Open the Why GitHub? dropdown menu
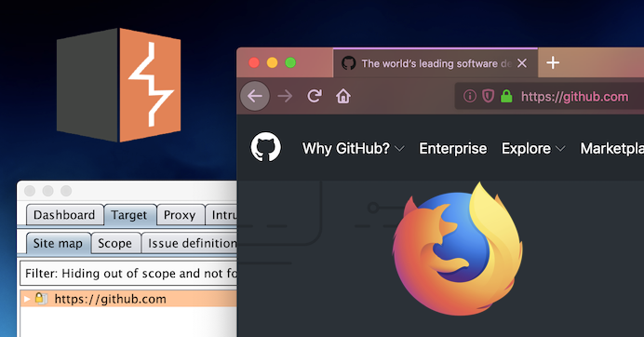Screen dimensions: 644x337 354,148
